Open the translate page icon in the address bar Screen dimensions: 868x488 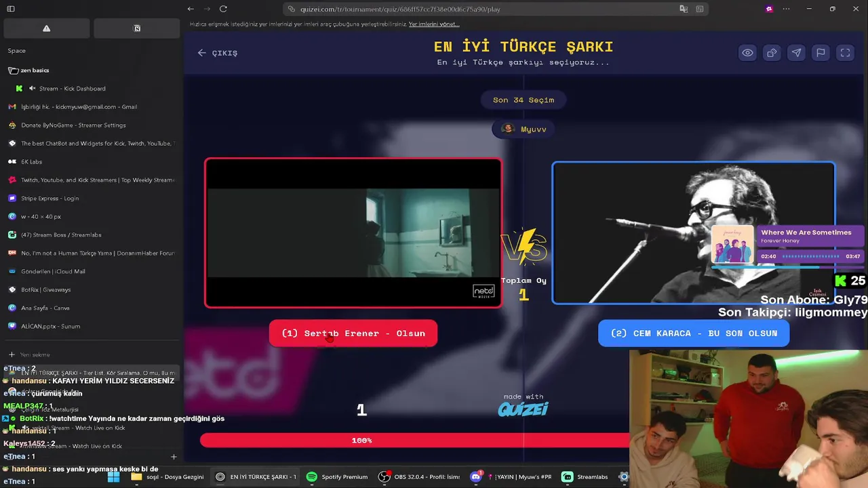(684, 9)
